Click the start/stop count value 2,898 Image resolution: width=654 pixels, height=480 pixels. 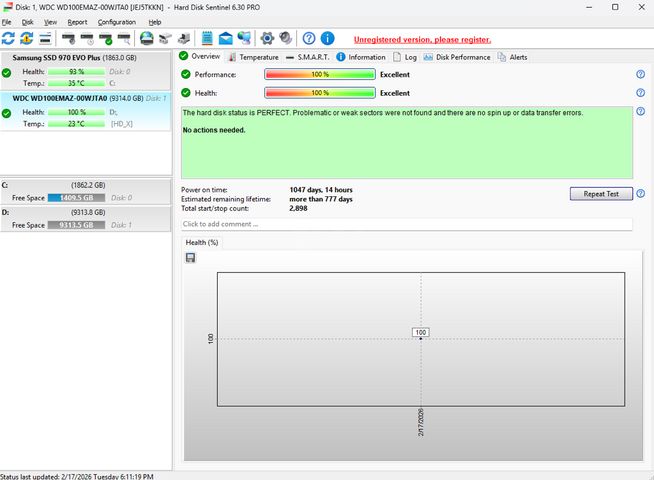[298, 208]
